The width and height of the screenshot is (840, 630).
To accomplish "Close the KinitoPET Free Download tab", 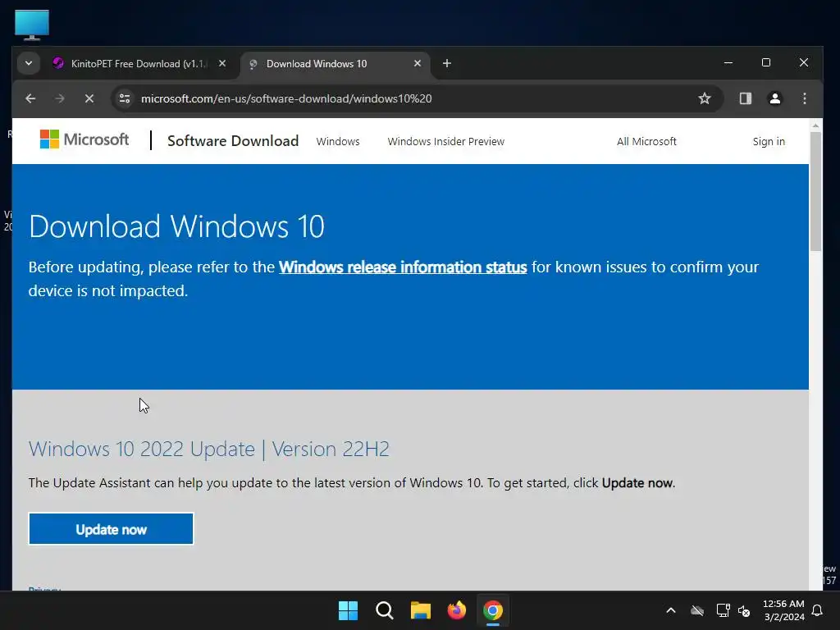I will coord(221,64).
